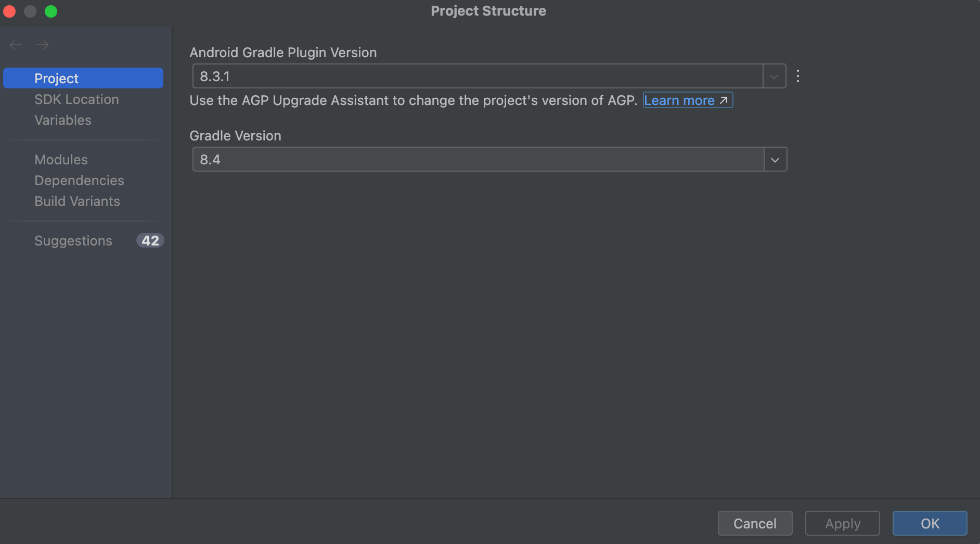Viewport: 980px width, 544px height.
Task: Open the Learn more link
Action: click(687, 100)
